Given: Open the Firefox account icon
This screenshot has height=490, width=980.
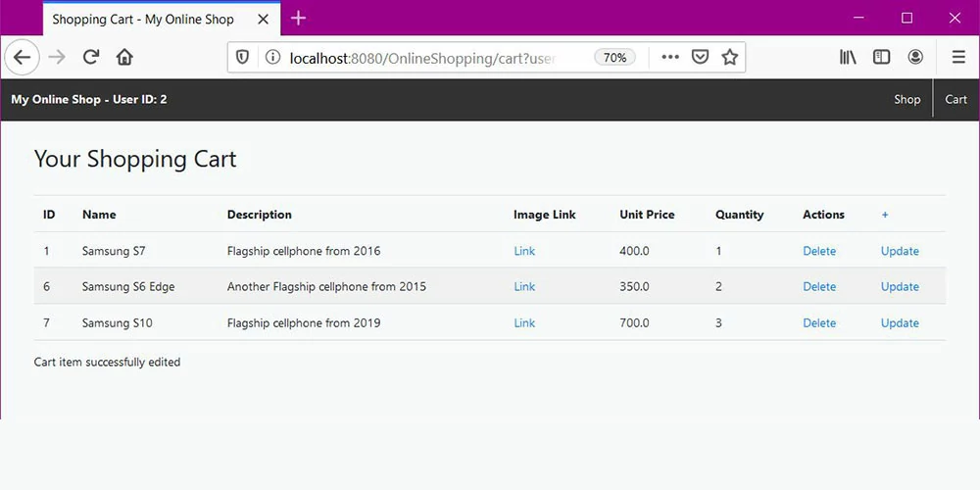Looking at the screenshot, I should pyautogui.click(x=915, y=58).
